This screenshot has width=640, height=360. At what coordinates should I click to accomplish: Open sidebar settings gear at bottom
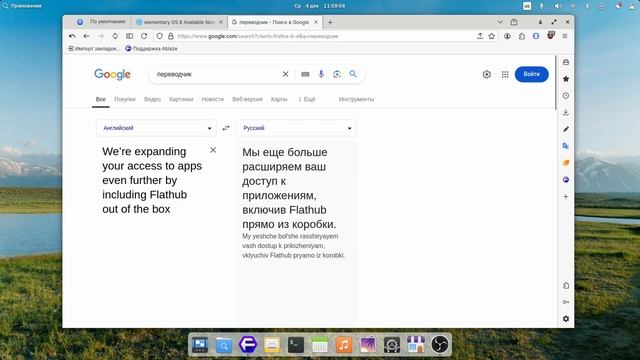tap(566, 319)
